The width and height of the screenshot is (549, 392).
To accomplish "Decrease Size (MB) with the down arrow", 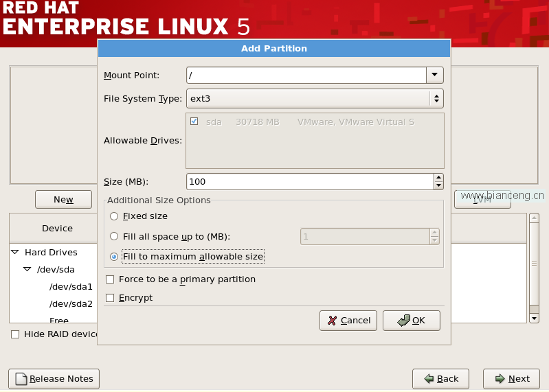I will click(x=438, y=185).
